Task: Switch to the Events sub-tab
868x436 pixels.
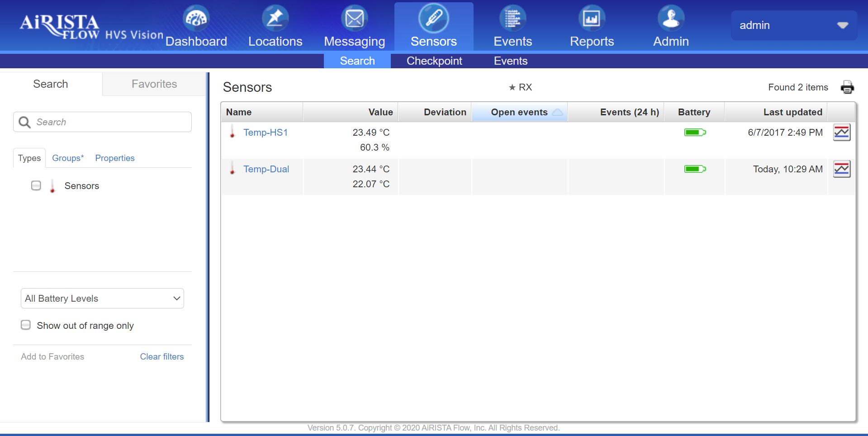Action: click(x=511, y=61)
